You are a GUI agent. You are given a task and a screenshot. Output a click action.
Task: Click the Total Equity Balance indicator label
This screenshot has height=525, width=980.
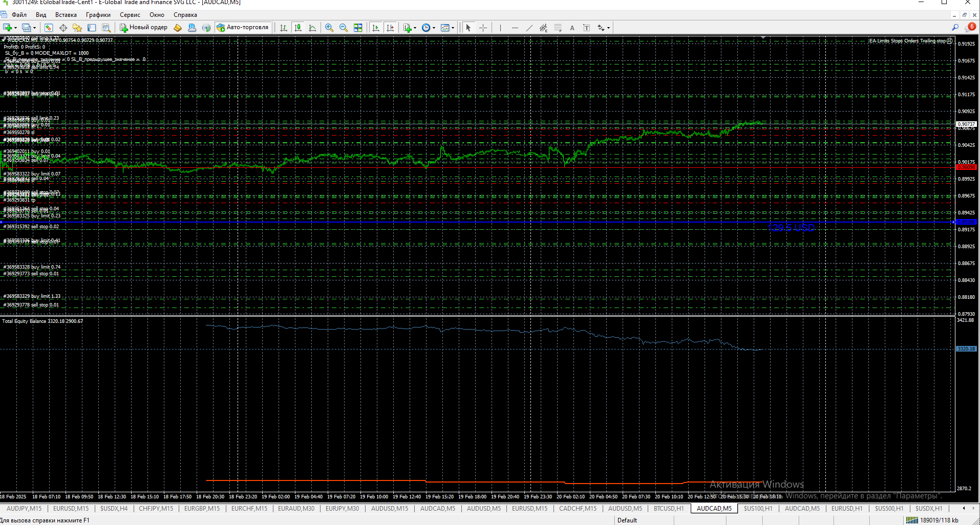(x=42, y=321)
